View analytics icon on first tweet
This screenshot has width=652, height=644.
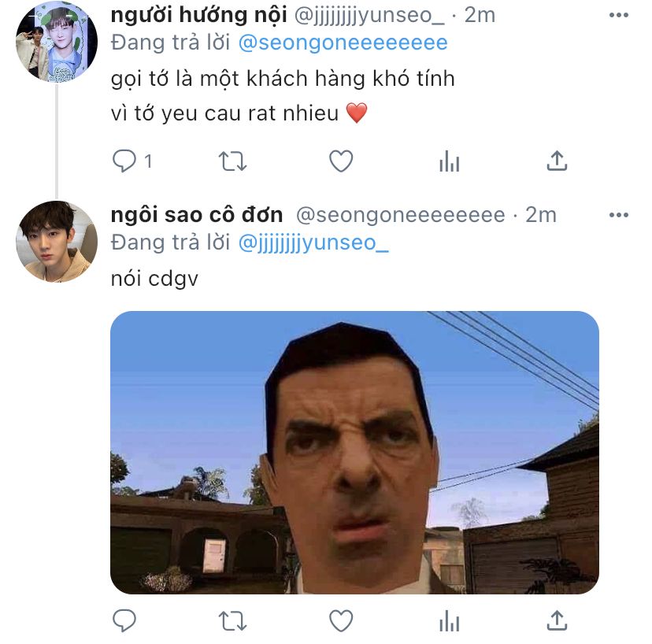[449, 161]
